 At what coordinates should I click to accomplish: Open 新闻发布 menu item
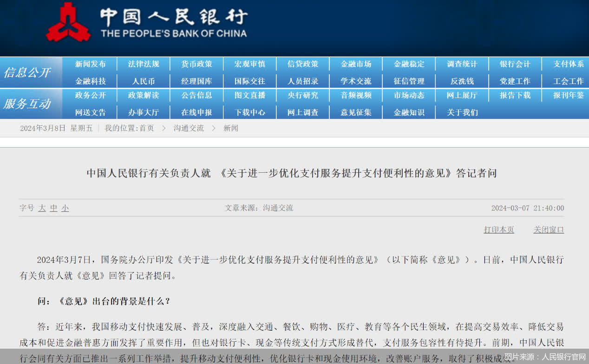pos(91,64)
